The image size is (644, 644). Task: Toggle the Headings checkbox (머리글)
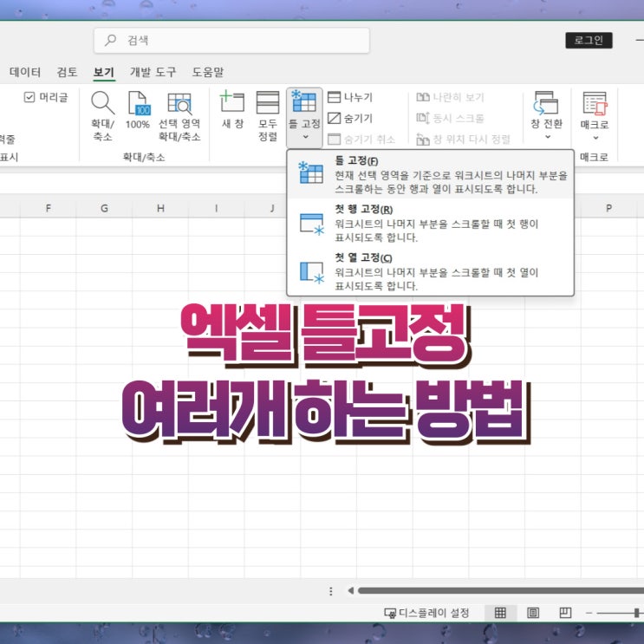point(29,97)
